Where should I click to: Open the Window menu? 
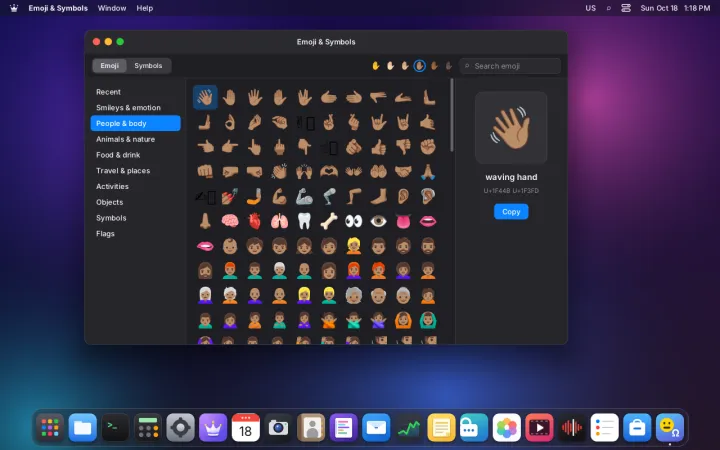[112, 8]
